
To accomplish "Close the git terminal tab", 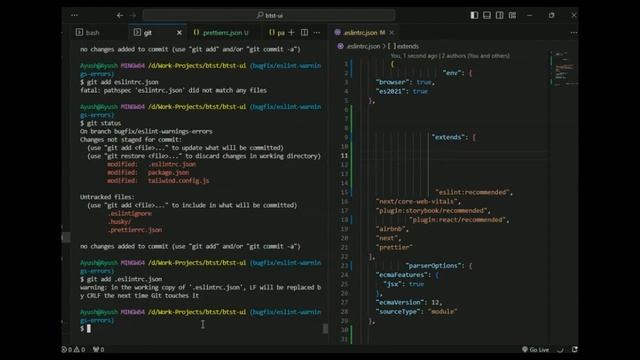I will [x=179, y=33].
